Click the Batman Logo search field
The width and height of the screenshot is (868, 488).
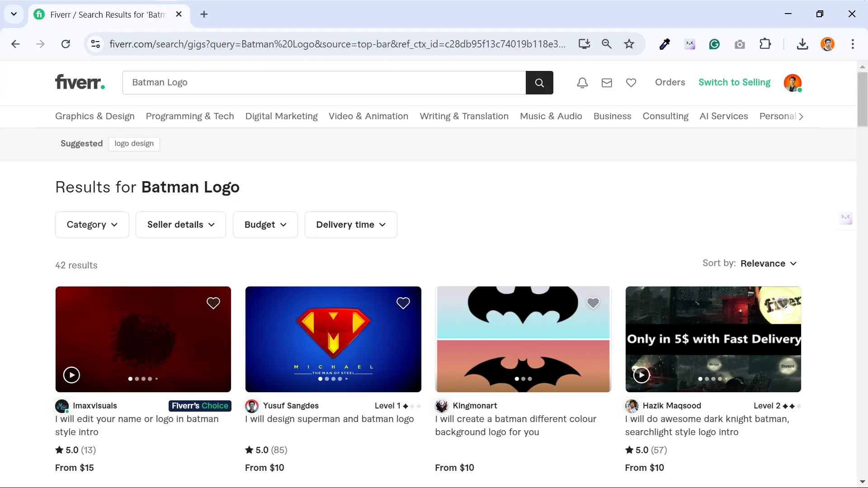324,83
